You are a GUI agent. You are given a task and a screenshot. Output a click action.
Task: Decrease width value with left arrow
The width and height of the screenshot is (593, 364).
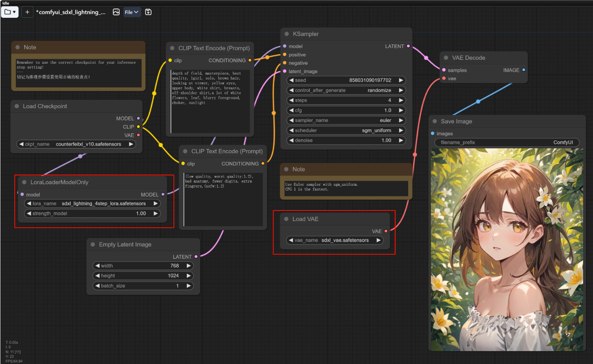pos(97,266)
